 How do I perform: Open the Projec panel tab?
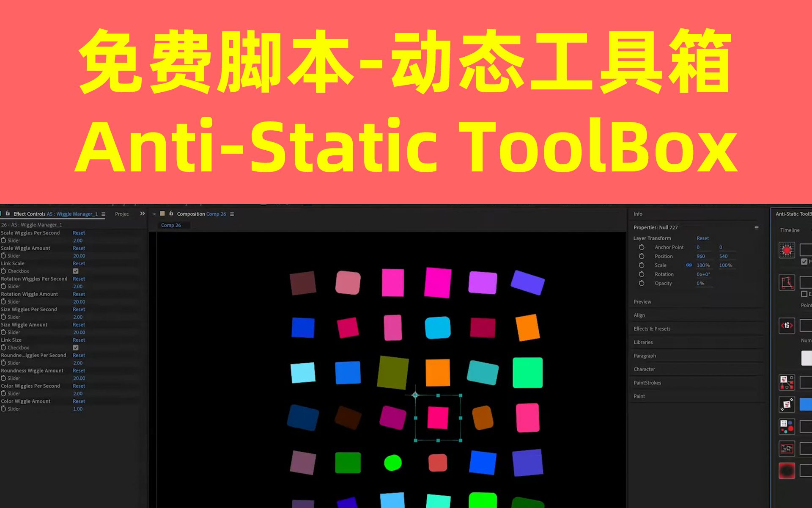click(x=122, y=214)
